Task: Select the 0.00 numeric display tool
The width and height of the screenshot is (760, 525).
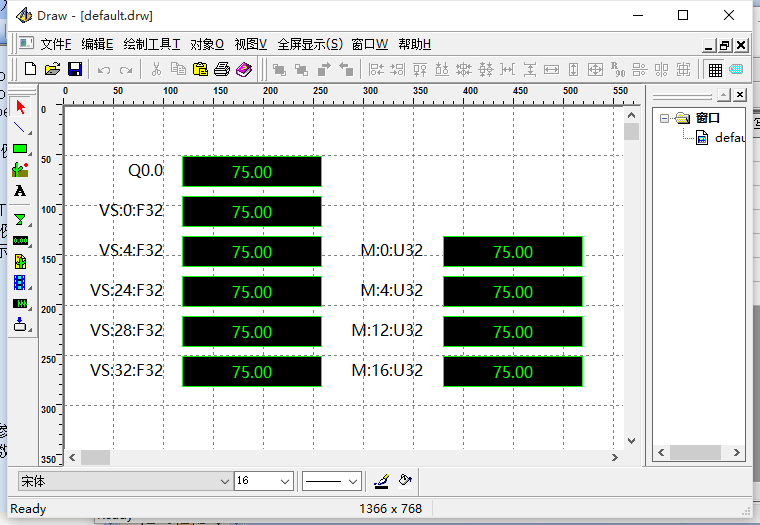Action: (20, 240)
